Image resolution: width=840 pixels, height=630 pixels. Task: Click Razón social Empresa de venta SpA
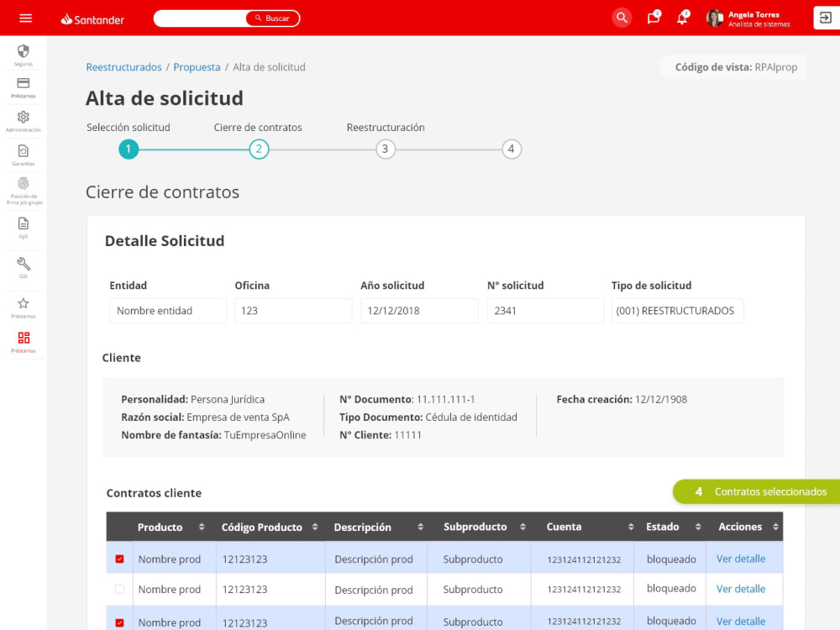tap(205, 417)
